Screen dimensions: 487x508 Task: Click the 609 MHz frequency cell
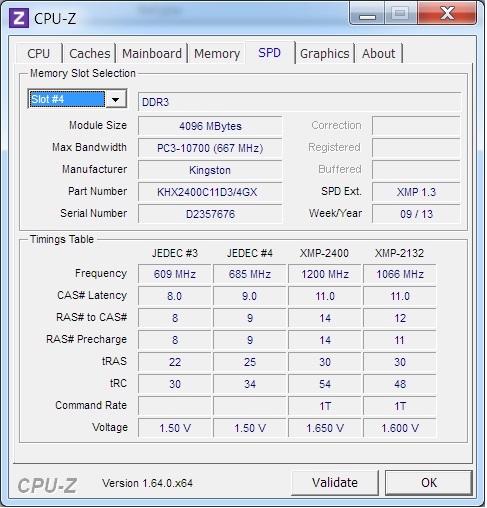pyautogui.click(x=175, y=274)
